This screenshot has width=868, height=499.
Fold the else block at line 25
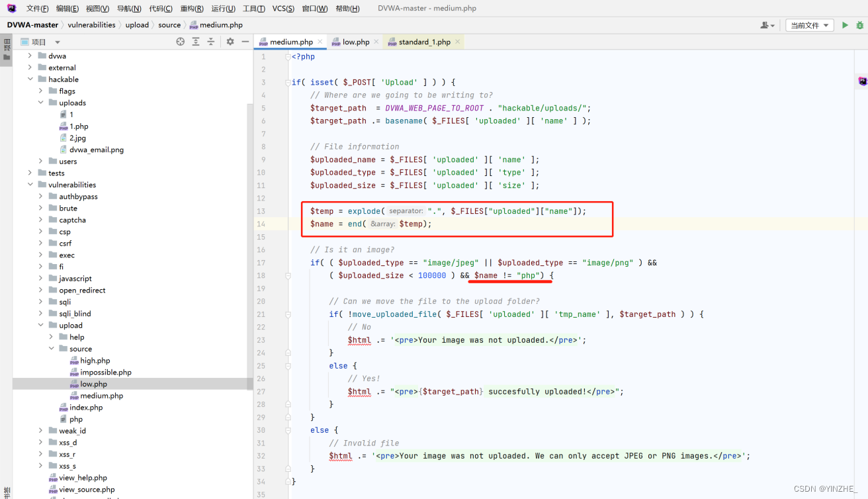[288, 366]
